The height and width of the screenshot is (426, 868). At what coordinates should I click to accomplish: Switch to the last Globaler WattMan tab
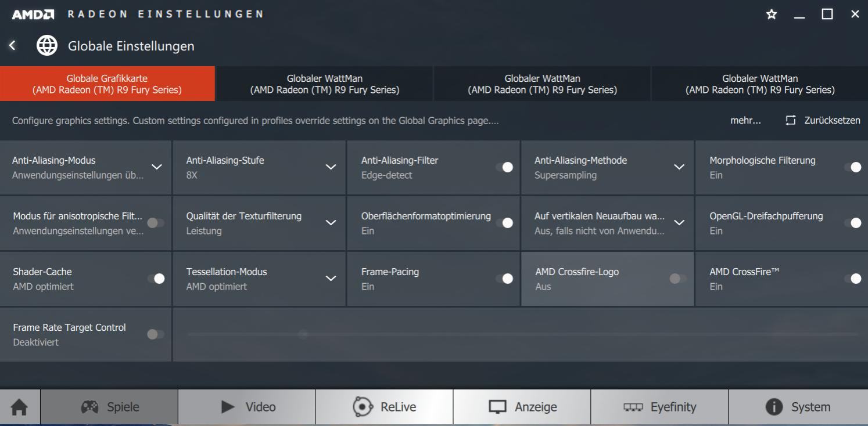pos(760,84)
